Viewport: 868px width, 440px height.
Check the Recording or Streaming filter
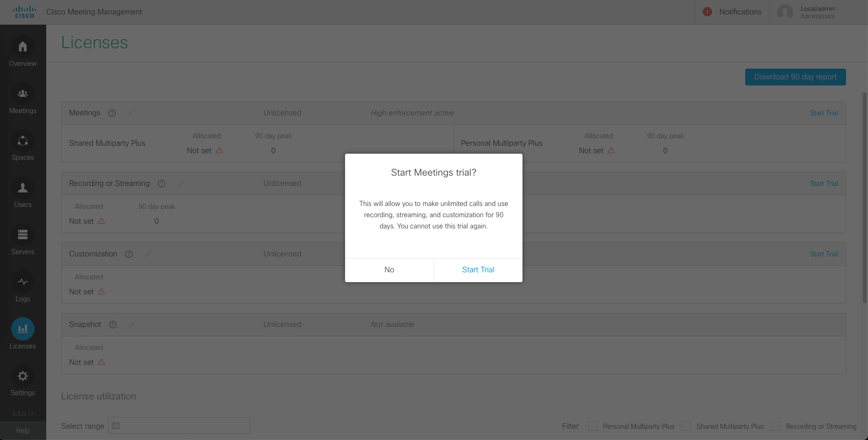pos(776,426)
